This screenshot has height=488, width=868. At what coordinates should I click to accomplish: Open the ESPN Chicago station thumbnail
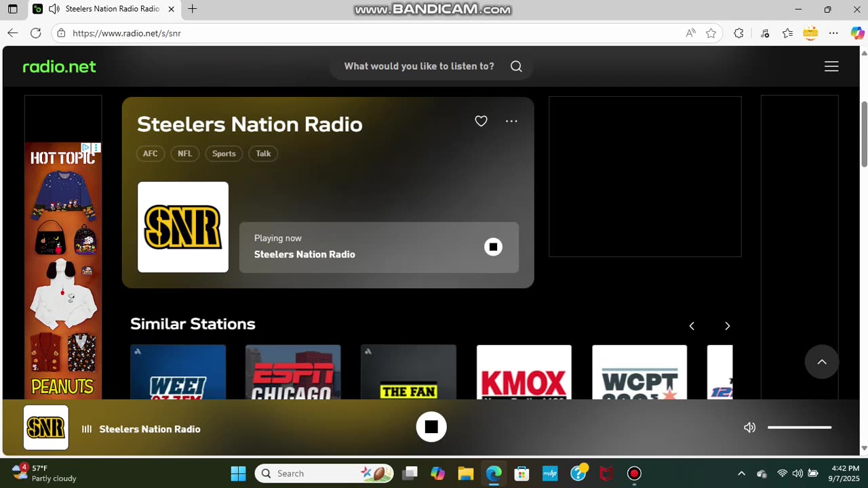click(293, 372)
